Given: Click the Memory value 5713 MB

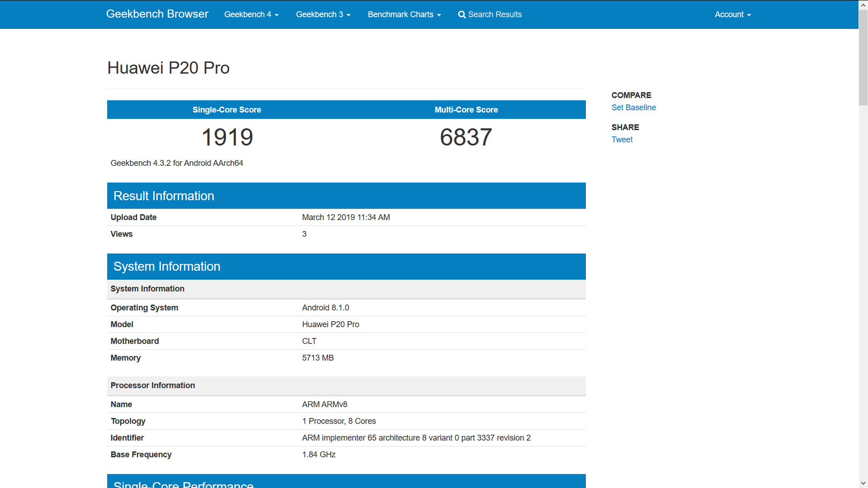Looking at the screenshot, I should tap(318, 358).
